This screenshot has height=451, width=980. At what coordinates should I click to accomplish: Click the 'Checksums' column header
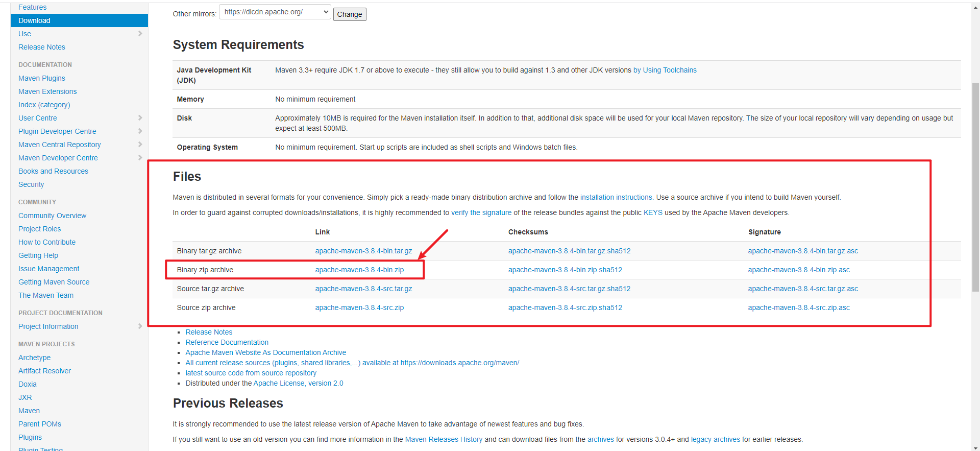[x=528, y=232]
